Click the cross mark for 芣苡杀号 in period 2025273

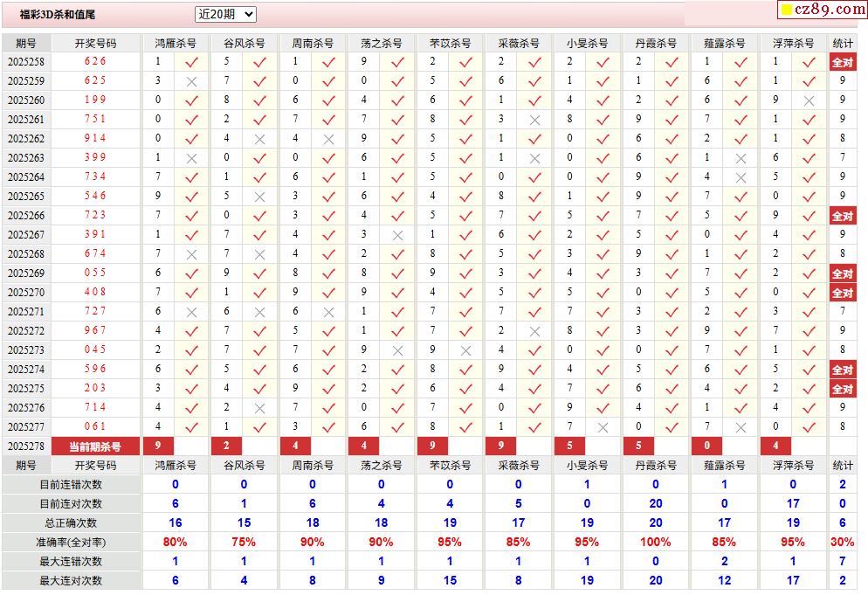point(465,350)
